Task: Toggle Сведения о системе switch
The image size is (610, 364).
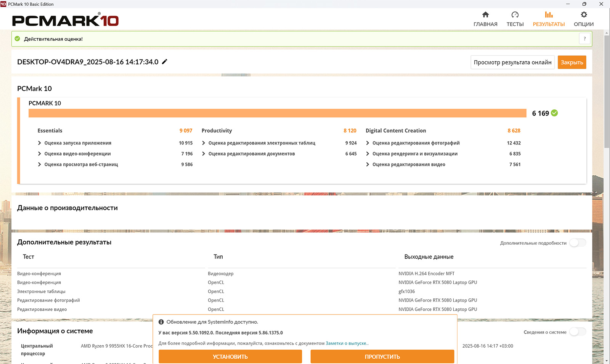Action: pos(578,332)
